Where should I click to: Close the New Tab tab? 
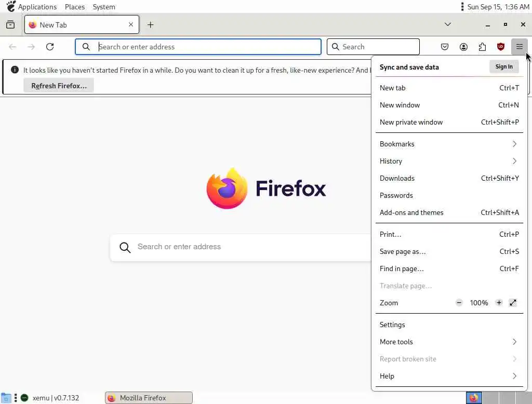pos(131,24)
